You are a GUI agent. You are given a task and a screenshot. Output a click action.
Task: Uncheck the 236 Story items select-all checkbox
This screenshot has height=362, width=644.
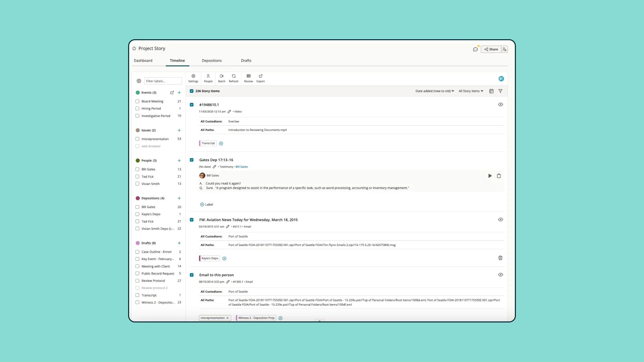click(192, 91)
